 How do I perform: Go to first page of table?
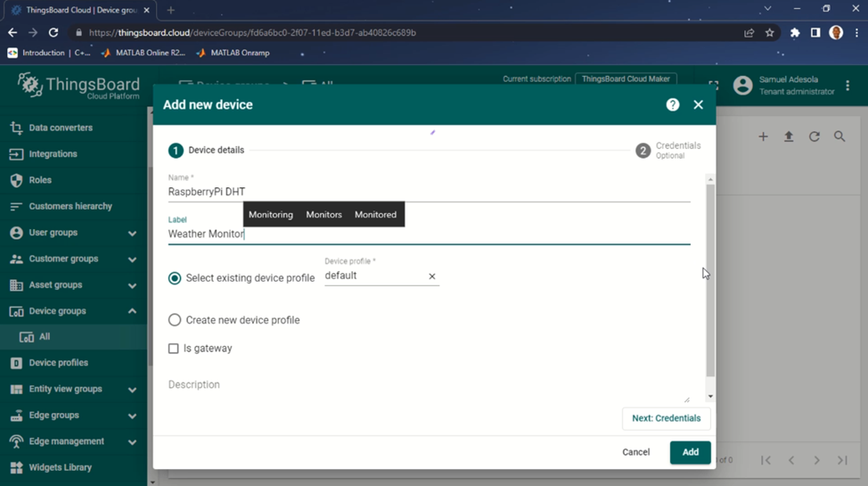pyautogui.click(x=766, y=460)
